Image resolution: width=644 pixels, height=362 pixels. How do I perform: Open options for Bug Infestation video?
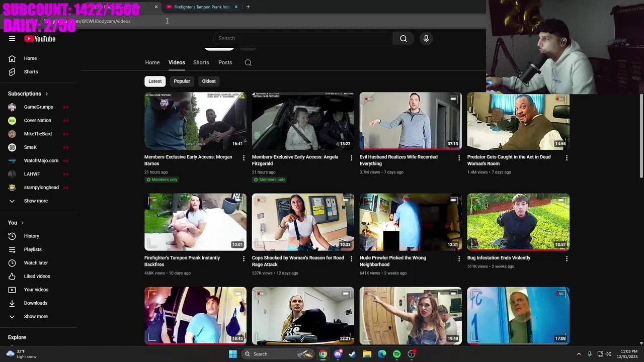(567, 259)
